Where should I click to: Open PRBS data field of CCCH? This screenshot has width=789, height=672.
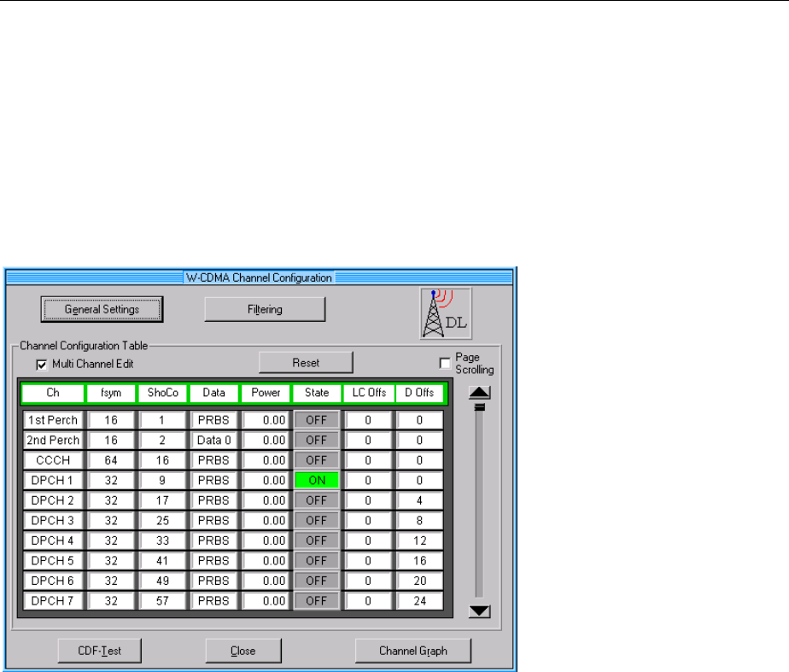pyautogui.click(x=213, y=460)
